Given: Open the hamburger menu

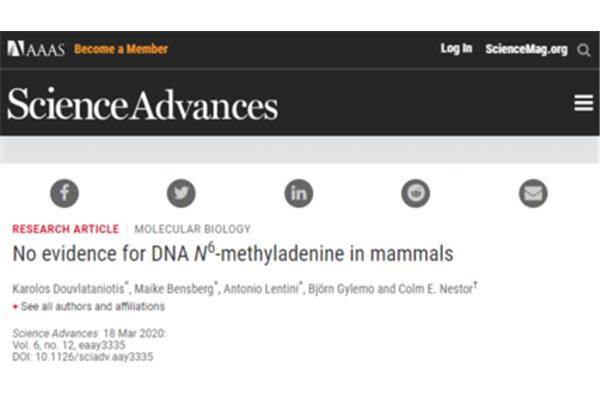Looking at the screenshot, I should coord(584,103).
